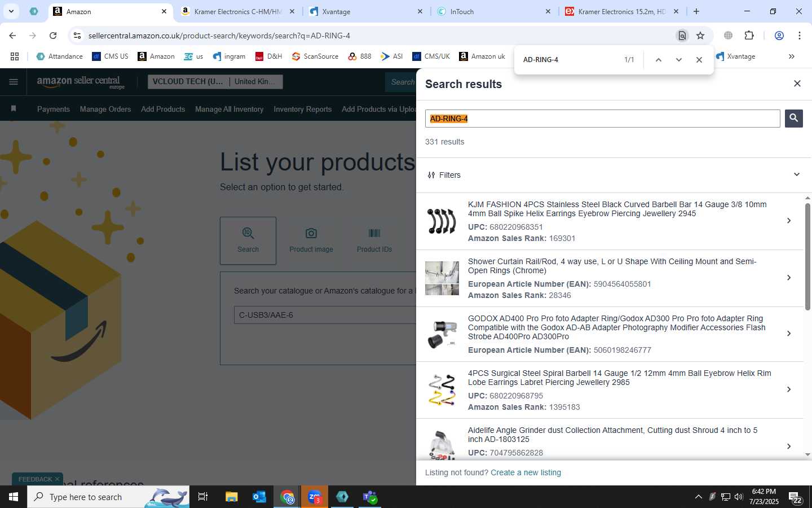Open File Explorer from taskbar
The height and width of the screenshot is (508, 812).
tap(232, 497)
